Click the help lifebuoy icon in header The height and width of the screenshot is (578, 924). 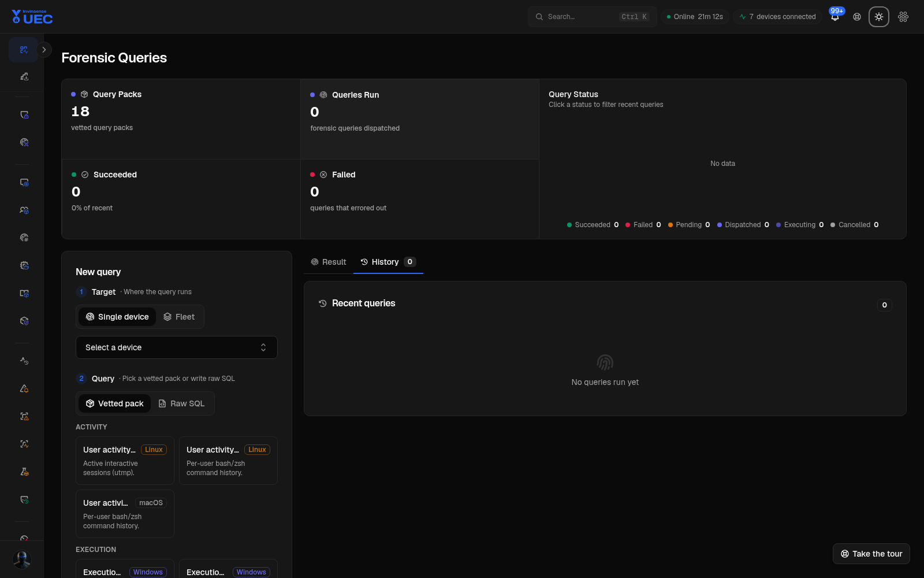pyautogui.click(x=857, y=17)
